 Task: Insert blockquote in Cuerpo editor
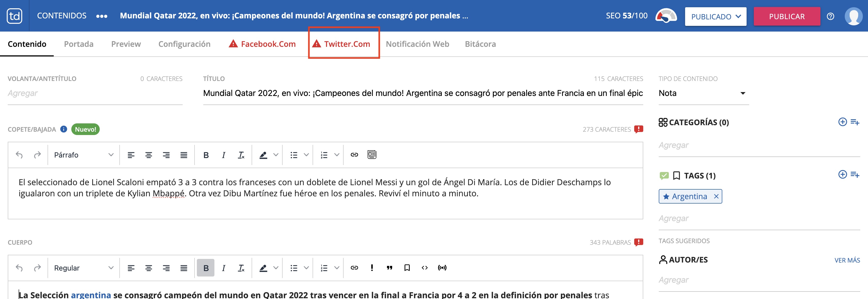390,268
